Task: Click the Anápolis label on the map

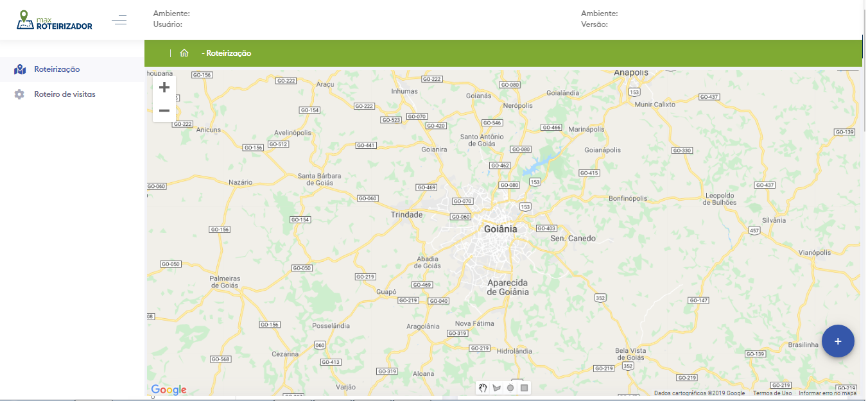Action: click(631, 73)
